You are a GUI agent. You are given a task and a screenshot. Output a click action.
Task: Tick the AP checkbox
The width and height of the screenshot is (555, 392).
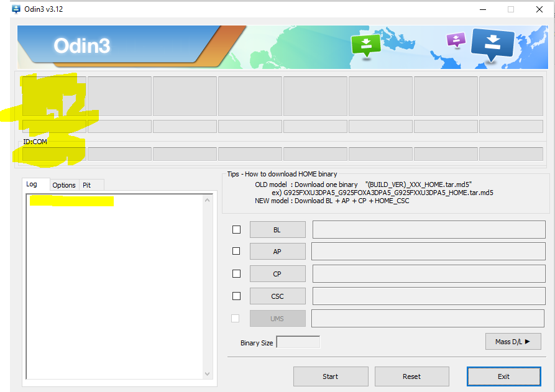pyautogui.click(x=236, y=251)
